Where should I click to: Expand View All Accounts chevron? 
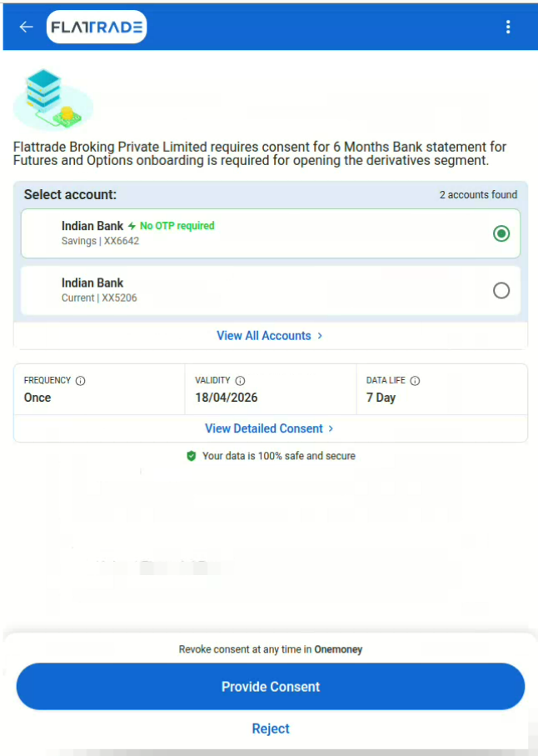320,336
